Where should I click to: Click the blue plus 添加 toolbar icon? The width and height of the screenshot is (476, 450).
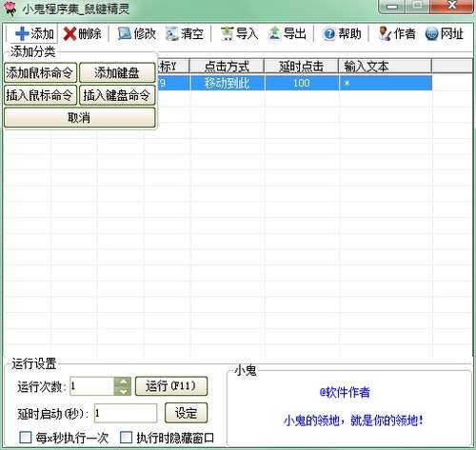click(x=22, y=33)
